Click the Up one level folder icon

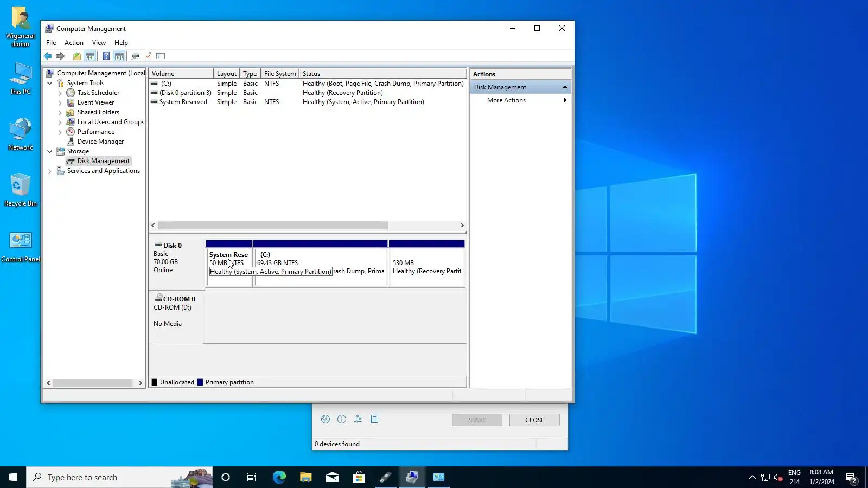coord(77,56)
